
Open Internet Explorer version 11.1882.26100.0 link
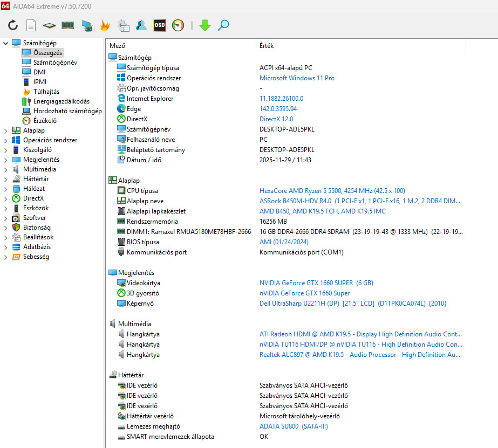pyautogui.click(x=282, y=99)
